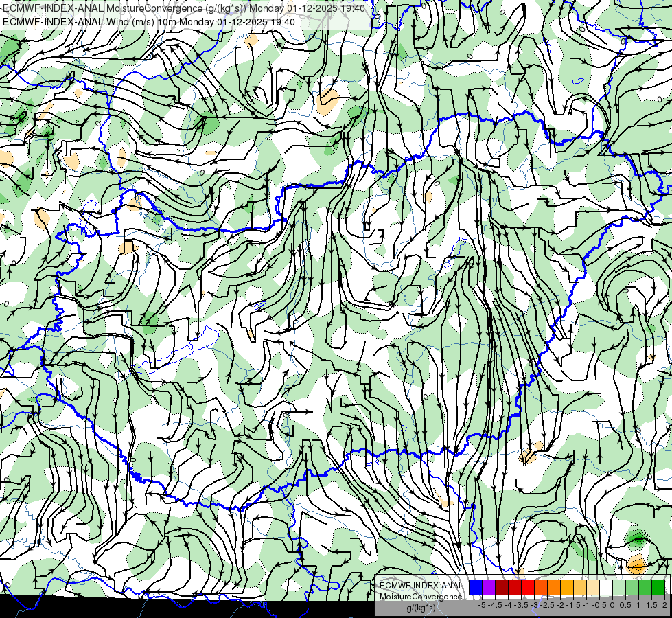This screenshot has height=618, width=672.
Task: Click the pale peach swatch between -1 and -0.5
Action: pyautogui.click(x=593, y=588)
